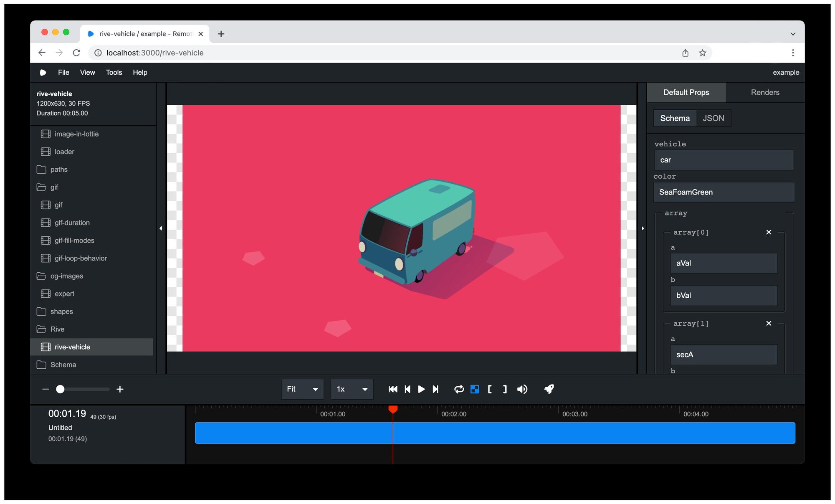Image resolution: width=835 pixels, height=504 pixels.
Task: Select the rive-vehicle composition in the sidebar
Action: point(72,347)
